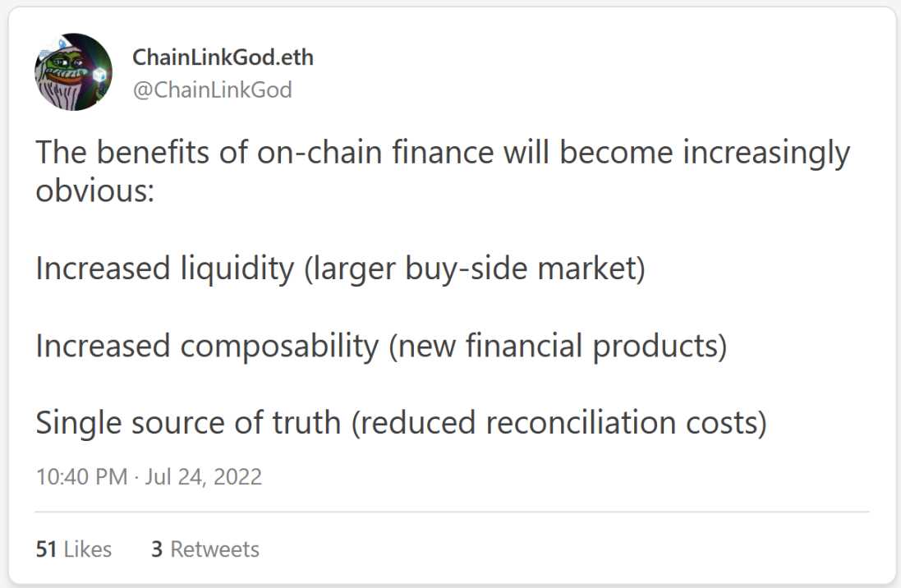Click the Jul 24, 2022 date
The height and width of the screenshot is (588, 901).
click(x=203, y=476)
